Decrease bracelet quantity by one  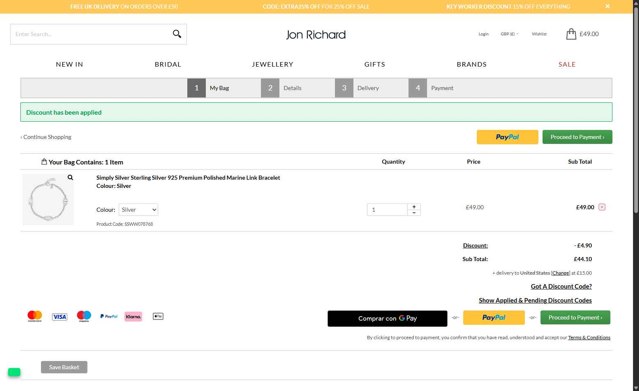pyautogui.click(x=414, y=212)
